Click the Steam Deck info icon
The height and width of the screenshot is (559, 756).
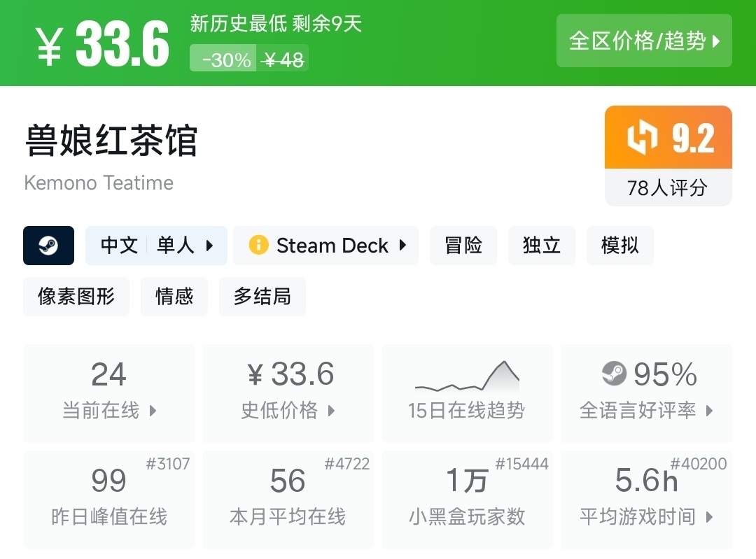point(258,246)
